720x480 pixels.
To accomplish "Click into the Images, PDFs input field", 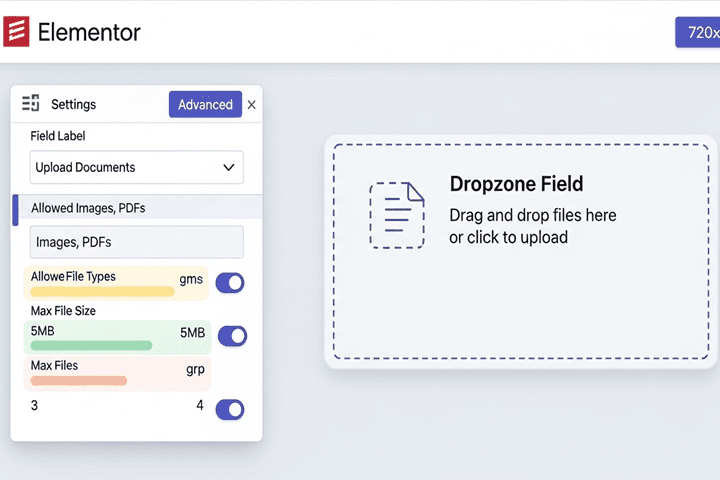I will [136, 242].
